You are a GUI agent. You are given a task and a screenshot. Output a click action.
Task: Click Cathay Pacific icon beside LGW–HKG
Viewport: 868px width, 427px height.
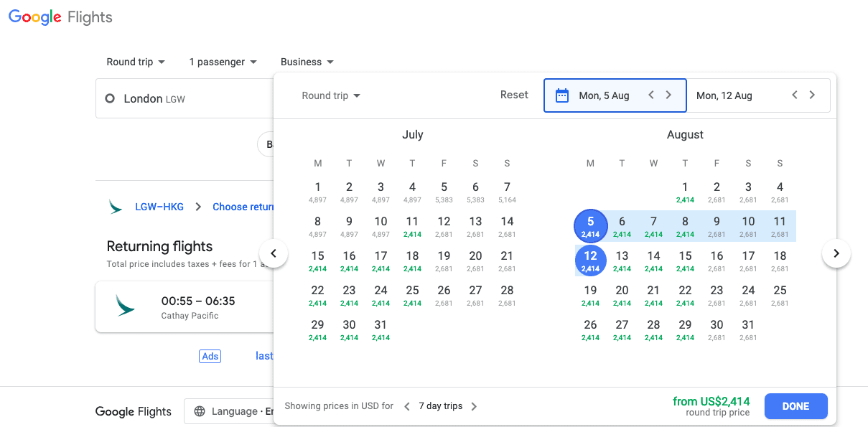click(115, 207)
